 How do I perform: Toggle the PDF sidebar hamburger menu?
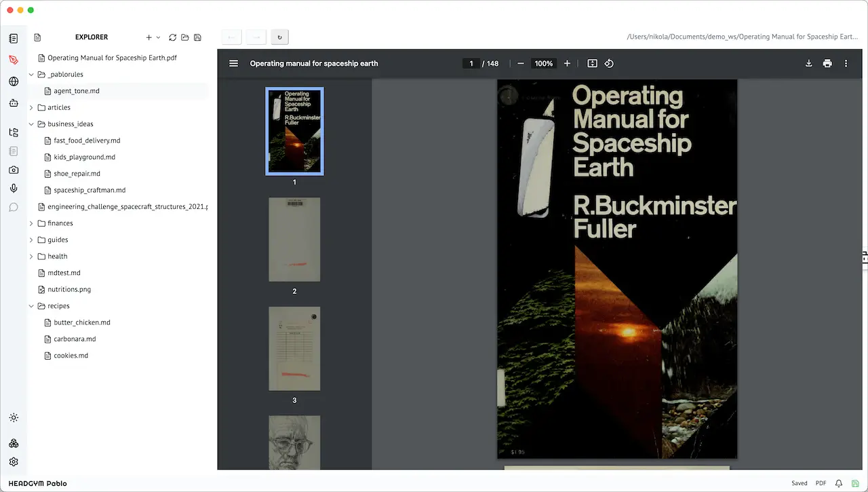click(233, 63)
